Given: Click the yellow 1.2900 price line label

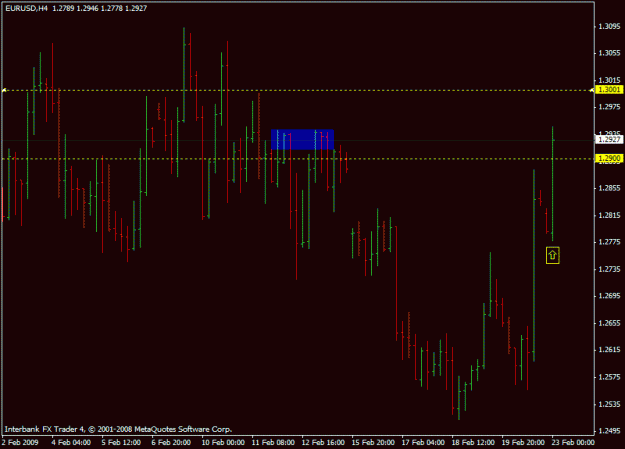Looking at the screenshot, I should 609,159.
